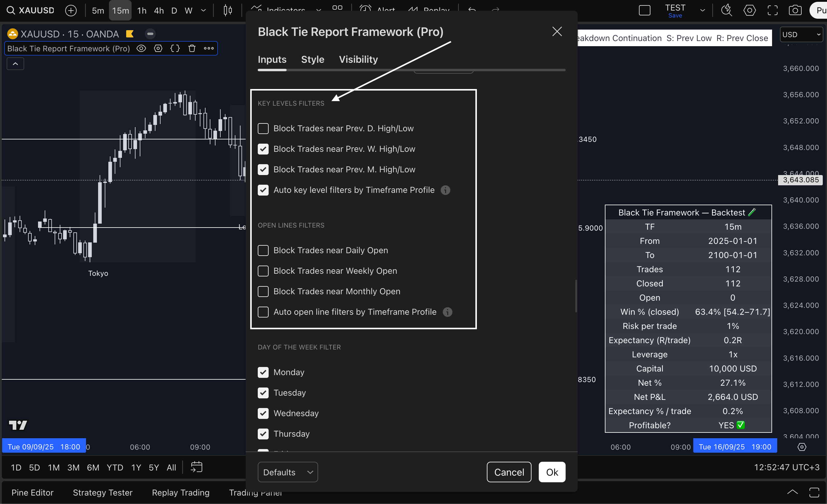Click the Ok button
Image resolution: width=827 pixels, height=504 pixels.
[551, 472]
